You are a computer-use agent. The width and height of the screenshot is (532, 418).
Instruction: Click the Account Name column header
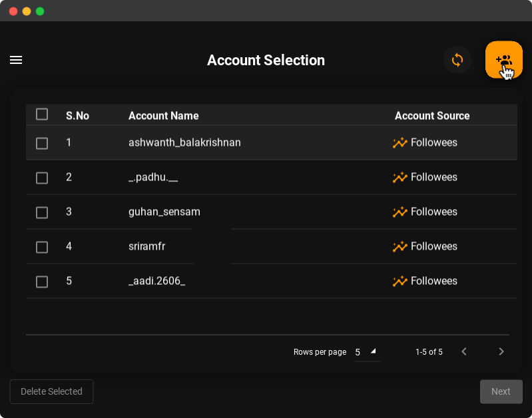point(163,116)
